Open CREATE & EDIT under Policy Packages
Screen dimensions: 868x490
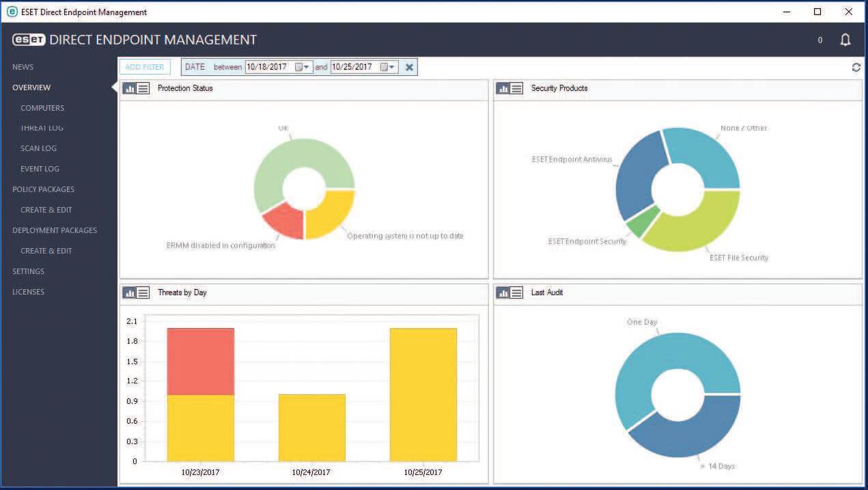pyautogui.click(x=46, y=210)
